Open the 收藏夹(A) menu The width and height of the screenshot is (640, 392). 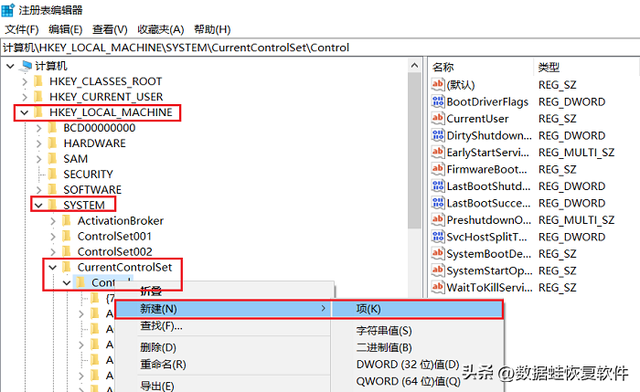pos(160,29)
